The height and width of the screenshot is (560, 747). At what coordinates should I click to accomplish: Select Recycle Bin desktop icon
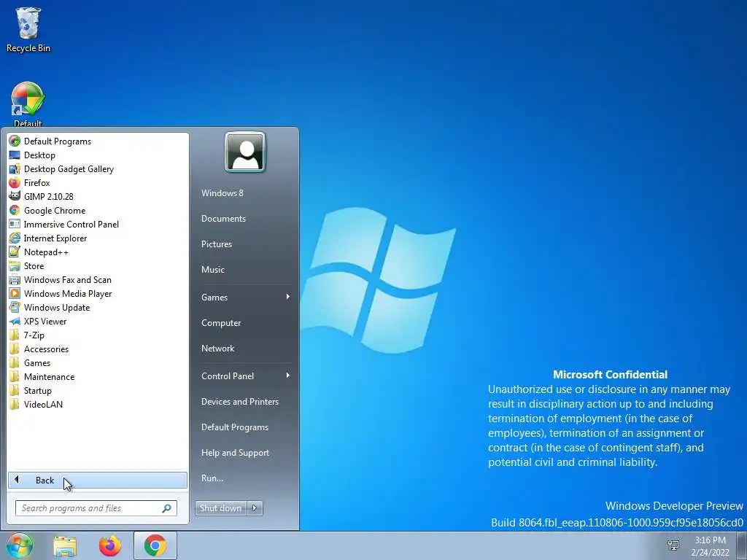[x=28, y=29]
